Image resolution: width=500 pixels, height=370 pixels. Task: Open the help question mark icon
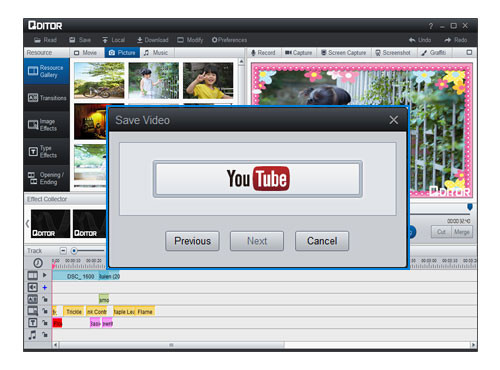tap(431, 26)
